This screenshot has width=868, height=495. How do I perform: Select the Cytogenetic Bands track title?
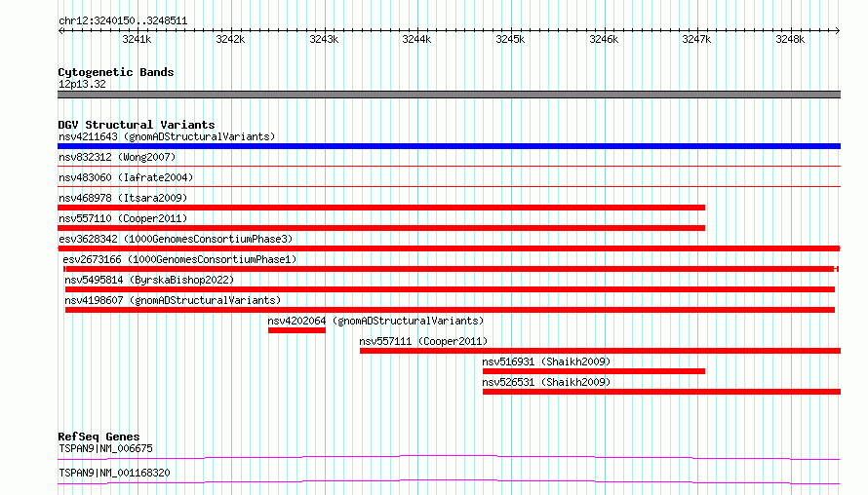[x=116, y=72]
